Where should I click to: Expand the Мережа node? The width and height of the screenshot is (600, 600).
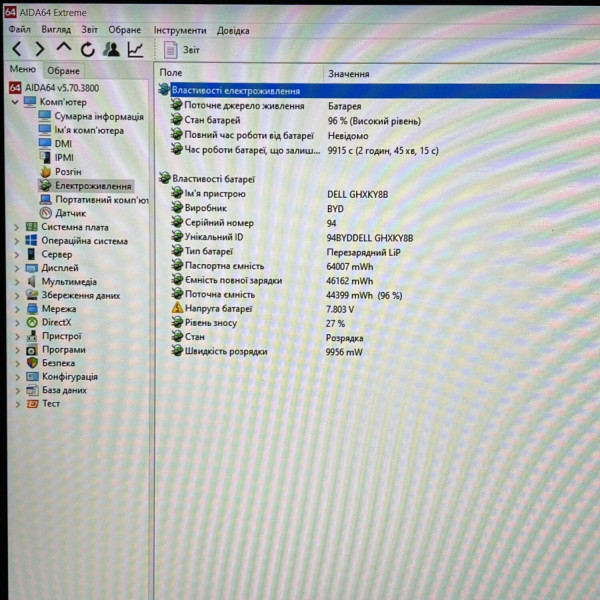17,309
